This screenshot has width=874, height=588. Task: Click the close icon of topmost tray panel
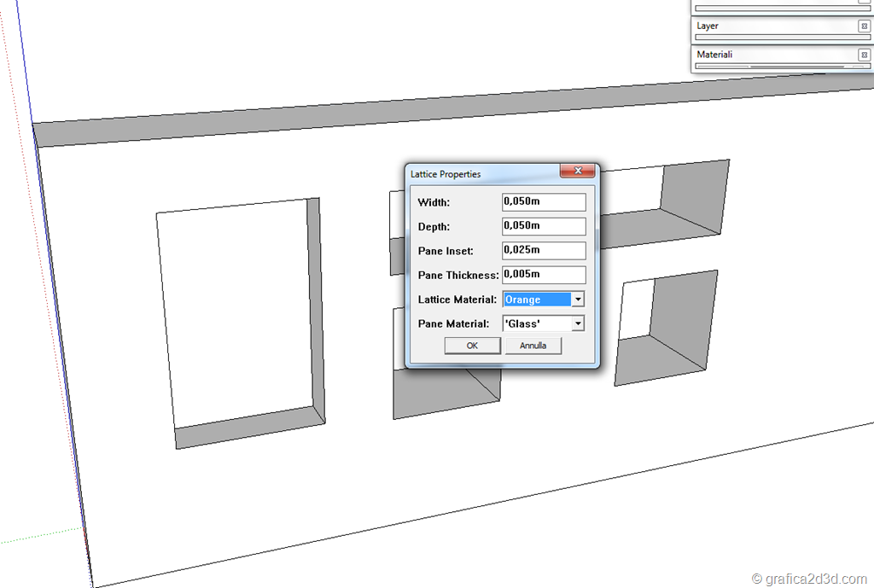864,3
